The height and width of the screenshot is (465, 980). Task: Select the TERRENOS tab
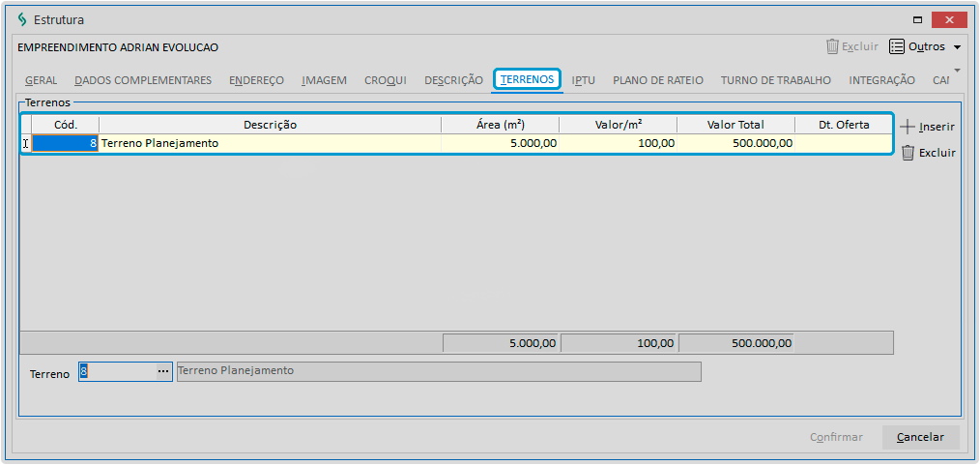(x=527, y=80)
